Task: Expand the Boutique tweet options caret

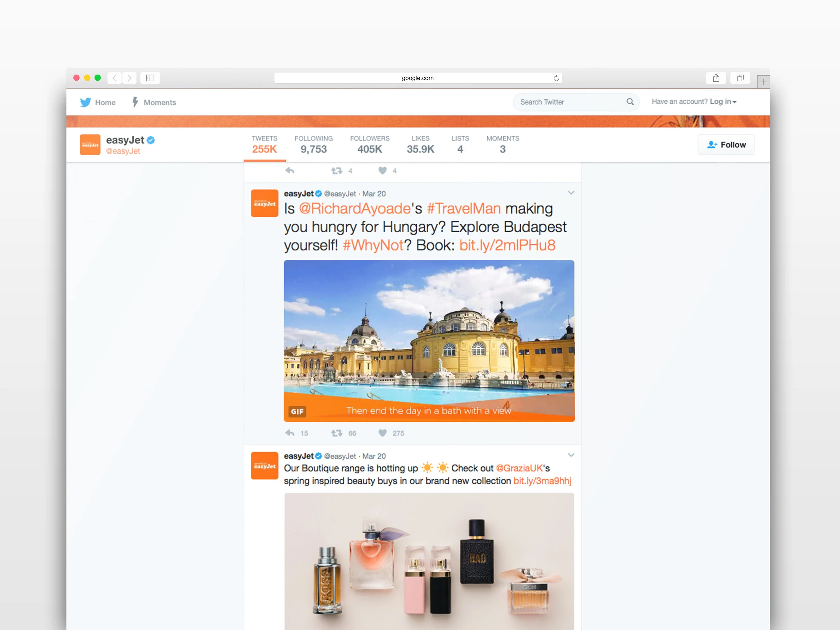Action: point(571,455)
